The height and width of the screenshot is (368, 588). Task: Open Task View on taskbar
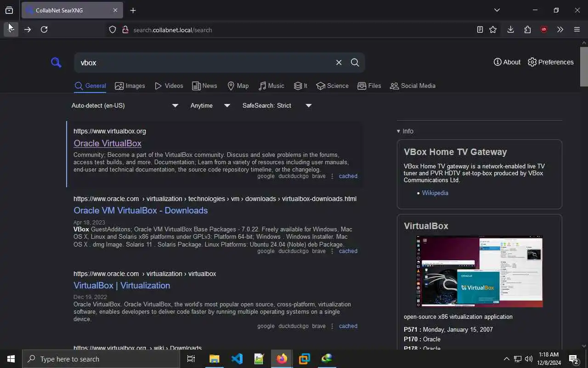click(191, 359)
